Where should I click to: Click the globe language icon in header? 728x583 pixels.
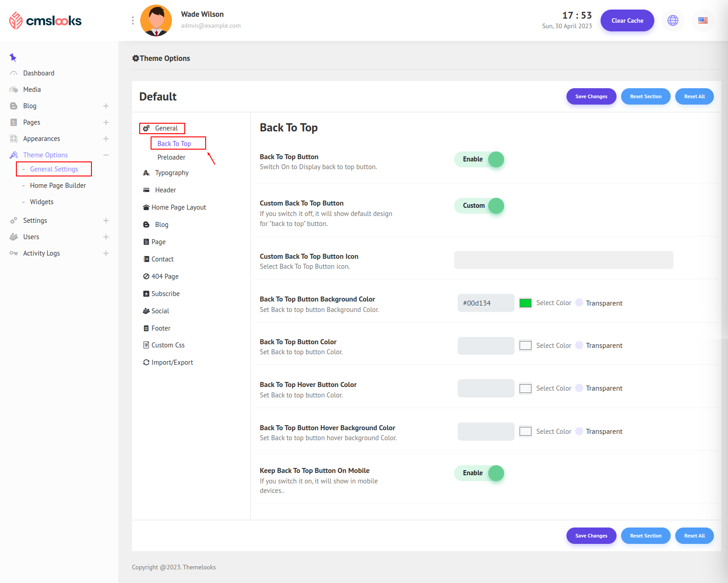point(672,20)
